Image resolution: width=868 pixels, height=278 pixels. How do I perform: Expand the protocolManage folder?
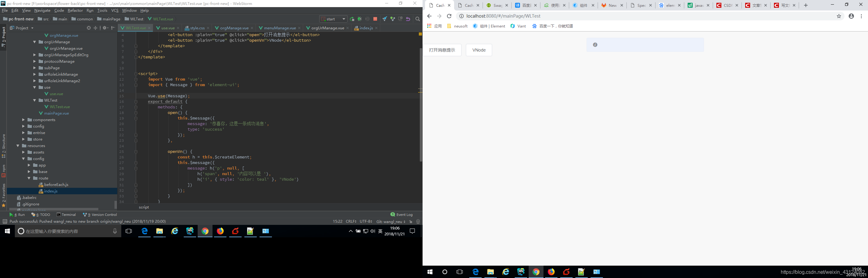pos(34,61)
